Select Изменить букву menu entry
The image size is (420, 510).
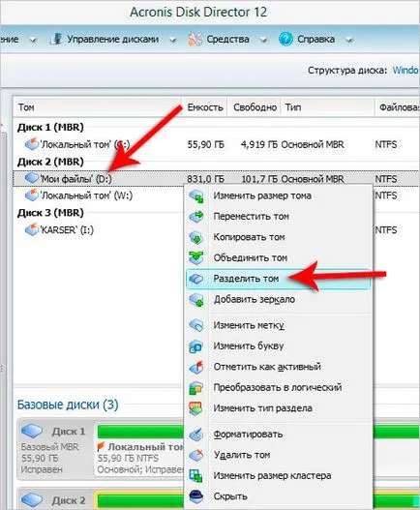[278, 346]
